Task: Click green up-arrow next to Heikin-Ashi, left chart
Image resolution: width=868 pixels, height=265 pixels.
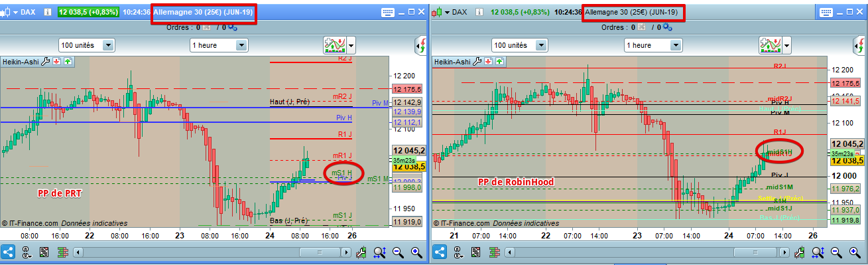Action: click(x=67, y=62)
